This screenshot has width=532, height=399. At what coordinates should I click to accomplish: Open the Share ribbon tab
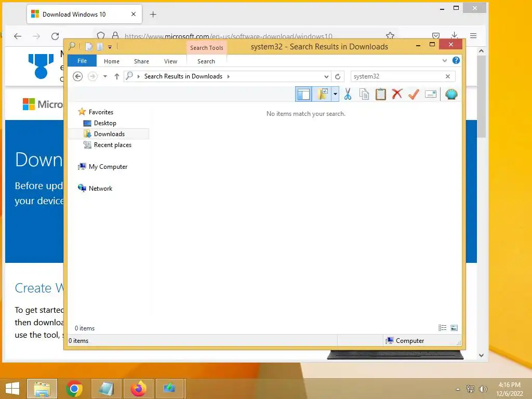coord(141,61)
